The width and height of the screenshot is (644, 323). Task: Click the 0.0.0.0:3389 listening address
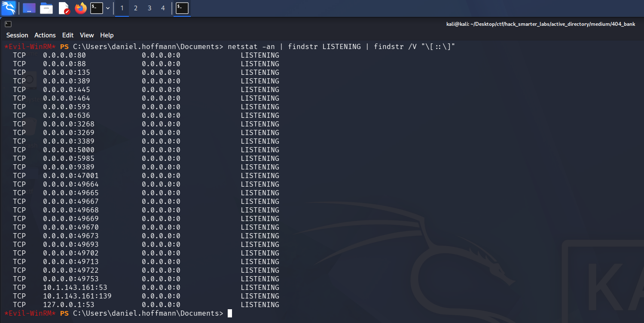click(x=69, y=141)
